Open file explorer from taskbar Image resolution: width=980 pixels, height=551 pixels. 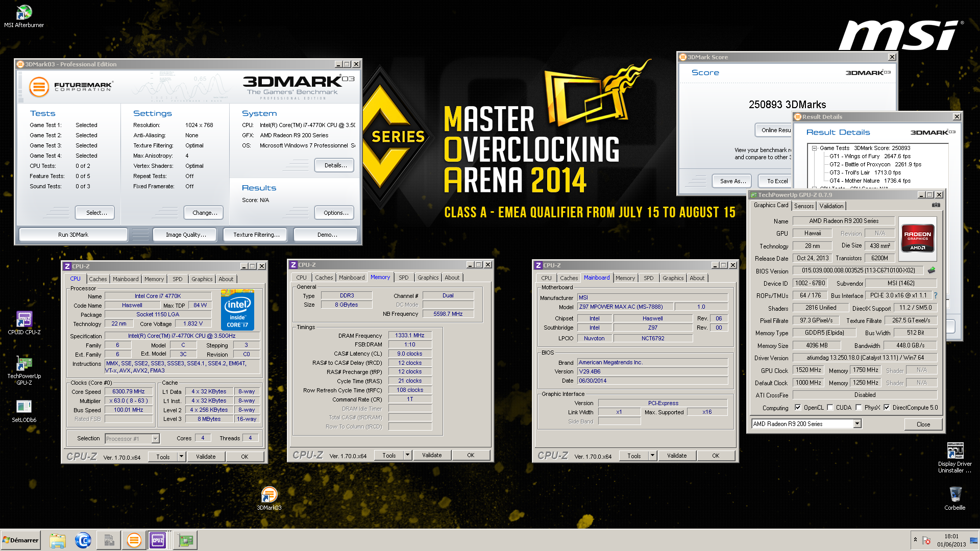(x=58, y=540)
